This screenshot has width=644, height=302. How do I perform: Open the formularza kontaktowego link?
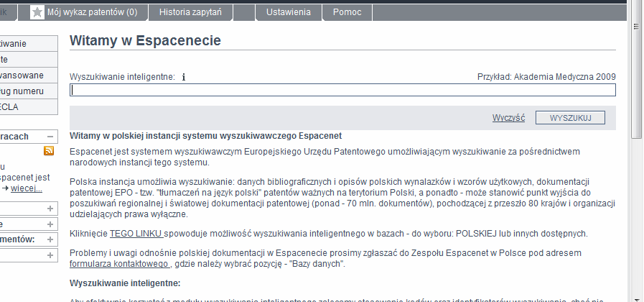tap(120, 264)
